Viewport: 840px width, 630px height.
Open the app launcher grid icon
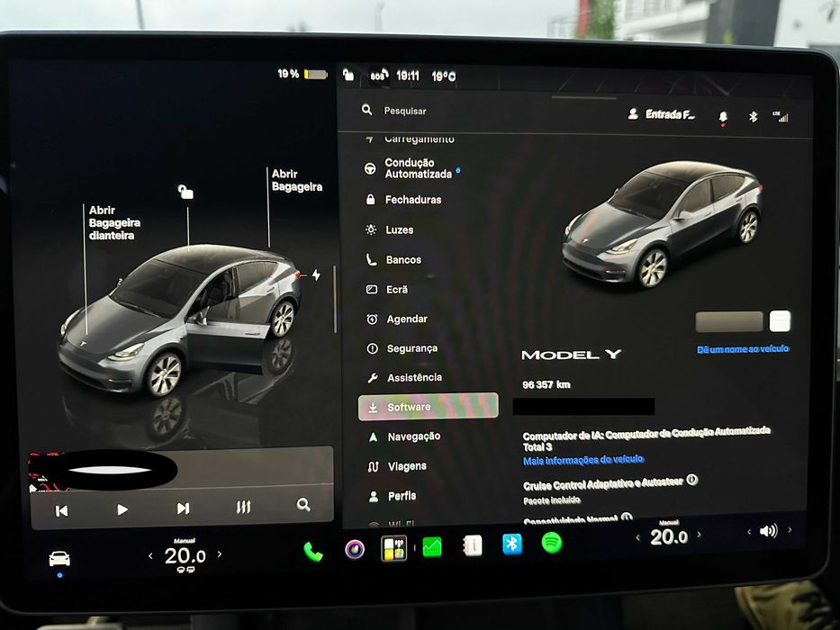tap(393, 549)
